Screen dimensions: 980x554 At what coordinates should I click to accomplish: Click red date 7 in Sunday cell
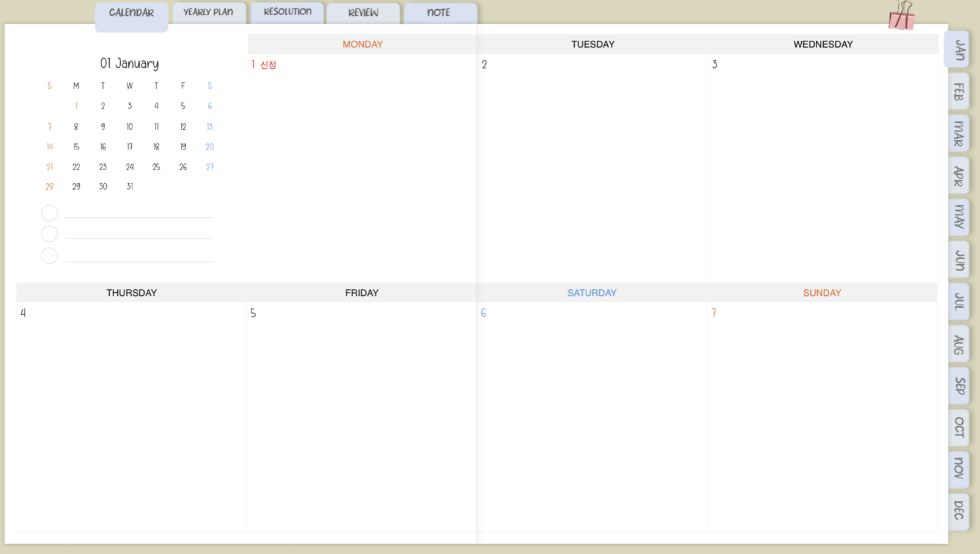click(x=713, y=313)
